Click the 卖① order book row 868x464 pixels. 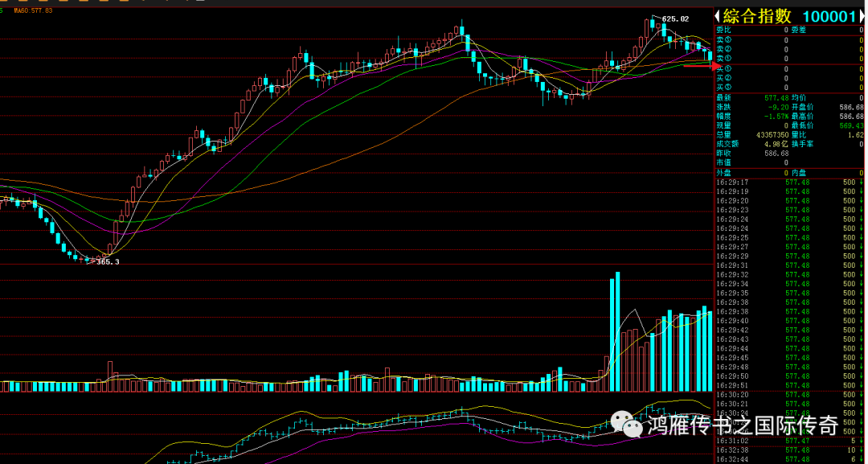(789, 58)
